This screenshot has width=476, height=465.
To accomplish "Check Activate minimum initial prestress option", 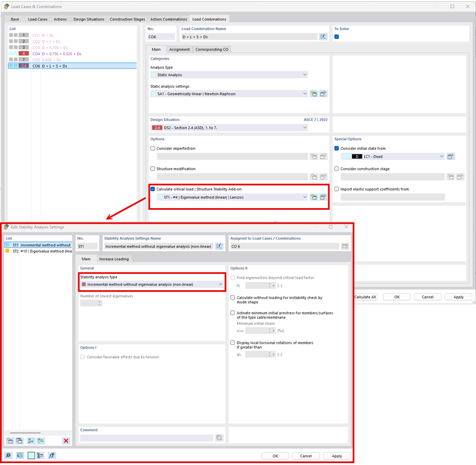I will click(x=232, y=313).
